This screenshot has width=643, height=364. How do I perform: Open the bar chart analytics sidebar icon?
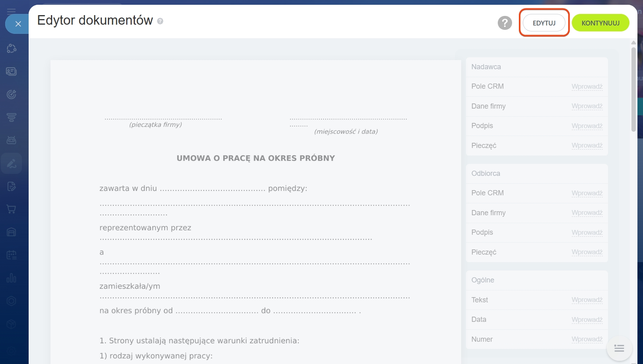click(x=12, y=278)
